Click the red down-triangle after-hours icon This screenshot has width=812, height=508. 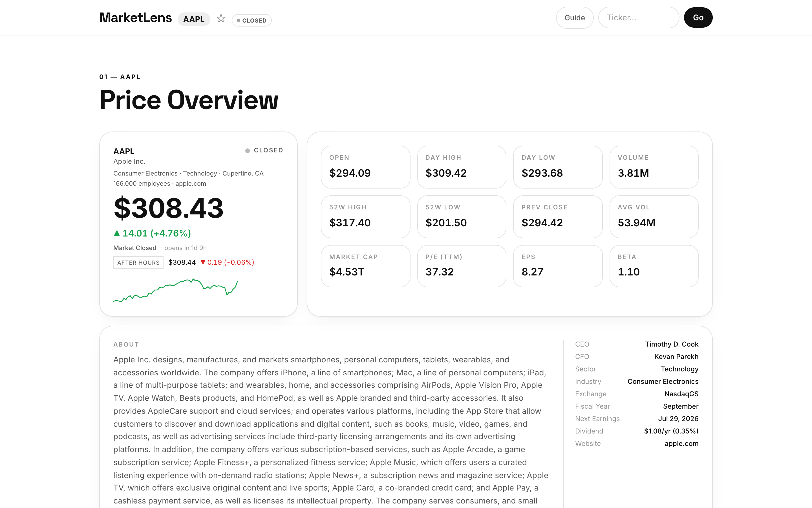[x=203, y=262]
